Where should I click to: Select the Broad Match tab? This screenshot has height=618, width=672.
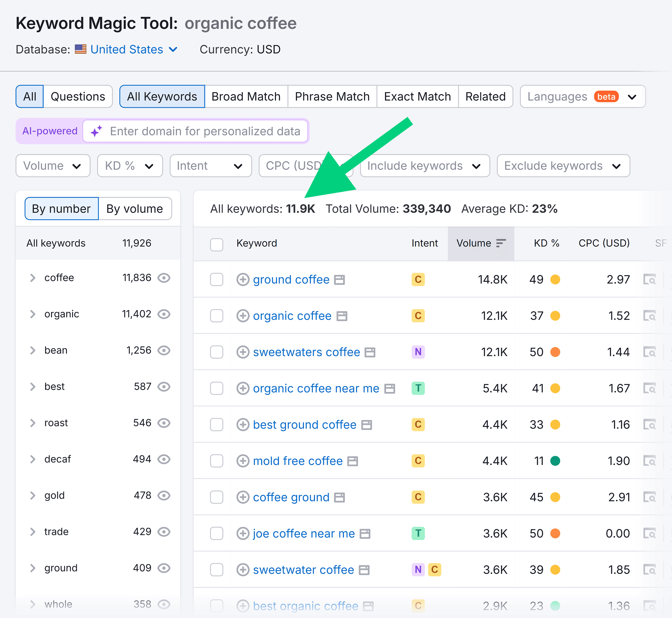point(246,96)
